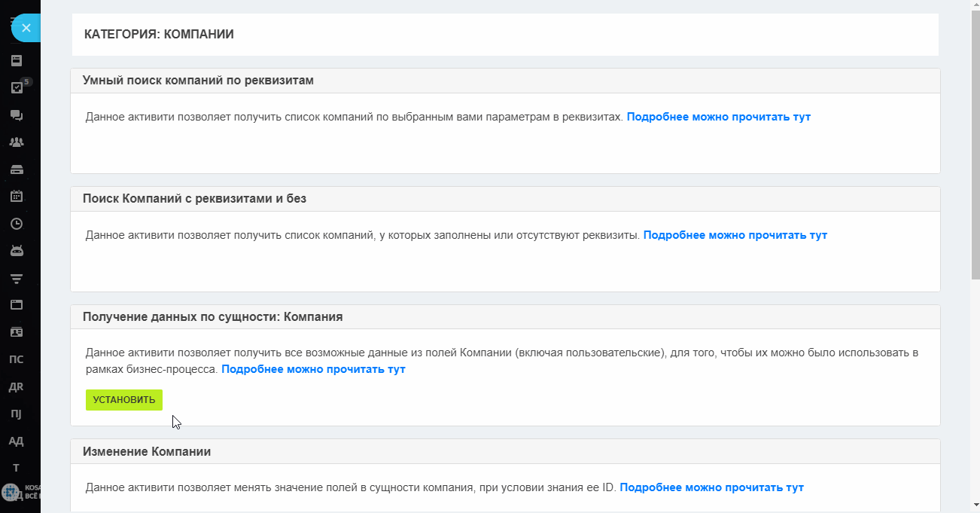Select the Т sidebar item
Screen dimensions: 980x513
coord(16,468)
